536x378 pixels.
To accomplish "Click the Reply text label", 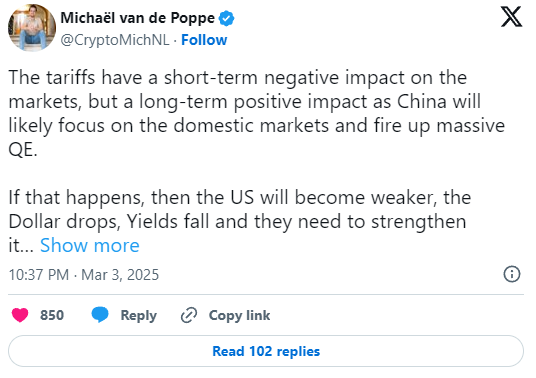I will (x=138, y=315).
